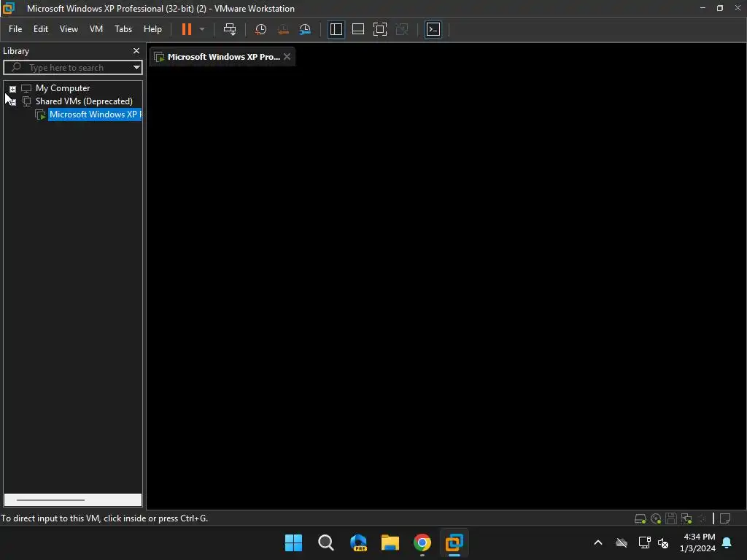This screenshot has width=747, height=560.
Task: Click the greyed device icon after the network adapter
Action: pos(702,518)
